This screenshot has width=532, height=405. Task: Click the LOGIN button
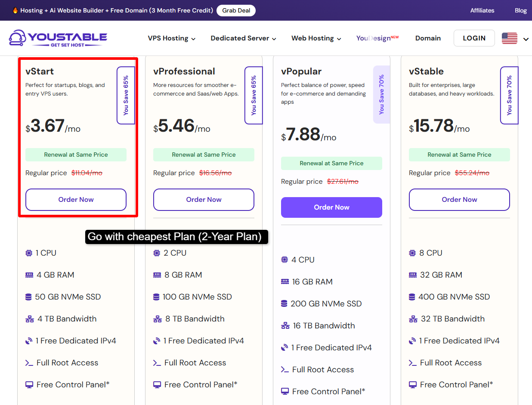point(474,38)
